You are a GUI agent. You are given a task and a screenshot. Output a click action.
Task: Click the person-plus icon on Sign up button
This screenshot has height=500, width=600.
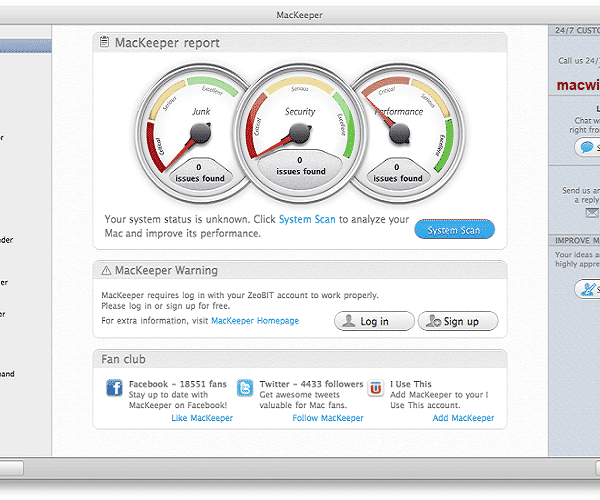tap(434, 321)
